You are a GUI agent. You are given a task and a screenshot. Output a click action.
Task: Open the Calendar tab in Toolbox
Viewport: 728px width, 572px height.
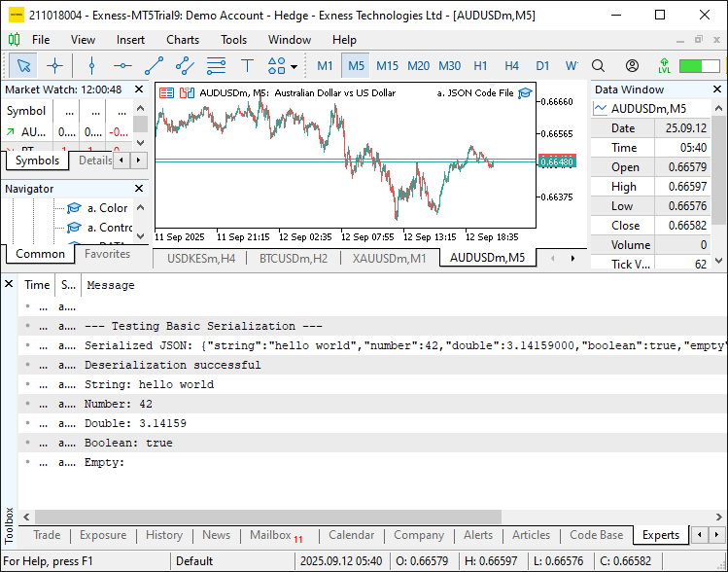tap(352, 535)
